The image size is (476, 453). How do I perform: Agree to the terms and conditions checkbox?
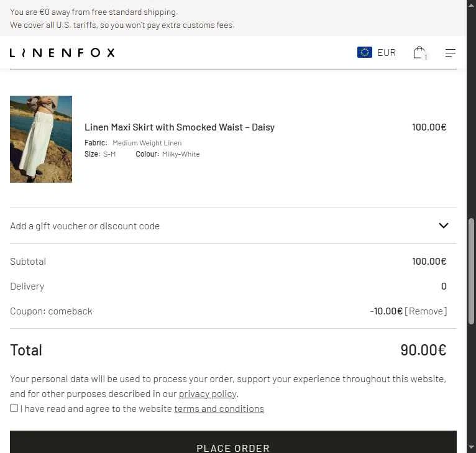pyautogui.click(x=14, y=408)
